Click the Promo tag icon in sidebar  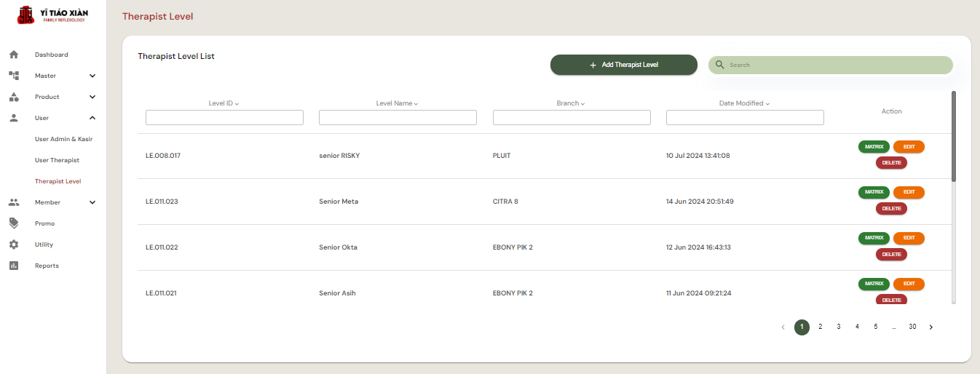tap(14, 223)
